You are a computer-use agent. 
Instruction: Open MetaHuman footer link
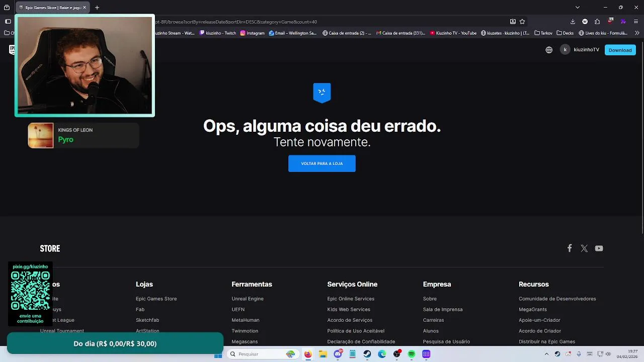point(246,320)
